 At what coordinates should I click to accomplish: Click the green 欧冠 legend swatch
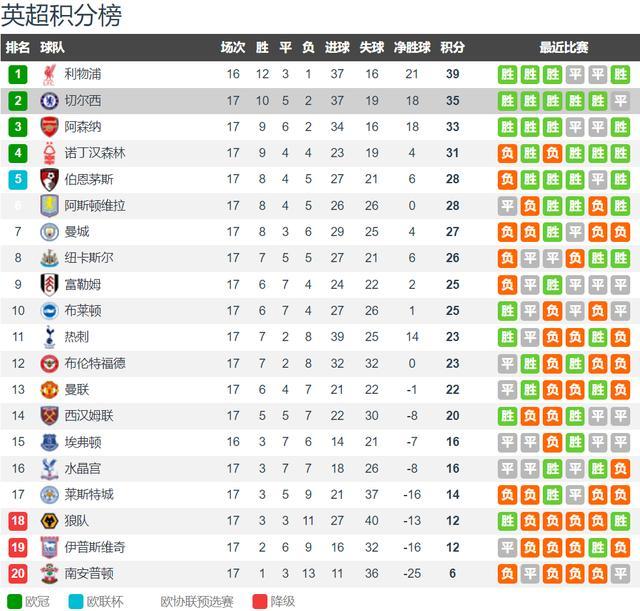tap(14, 601)
